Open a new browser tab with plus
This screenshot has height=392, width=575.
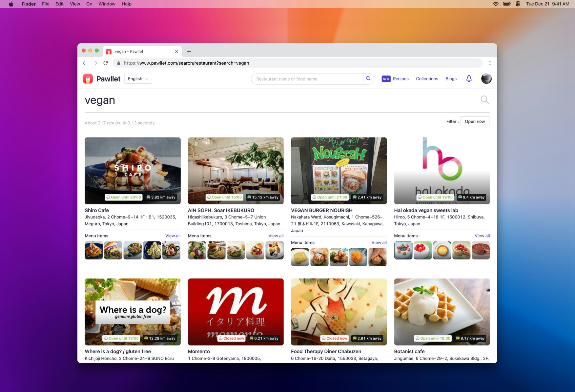click(x=189, y=52)
